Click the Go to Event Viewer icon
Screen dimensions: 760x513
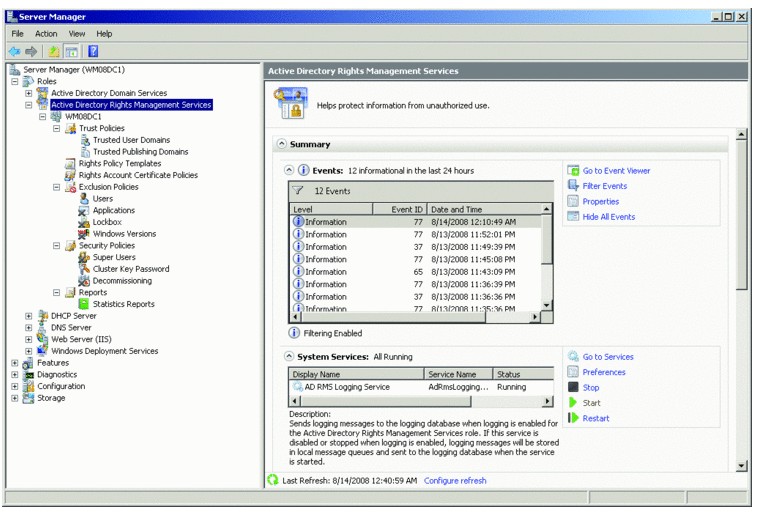click(x=573, y=171)
